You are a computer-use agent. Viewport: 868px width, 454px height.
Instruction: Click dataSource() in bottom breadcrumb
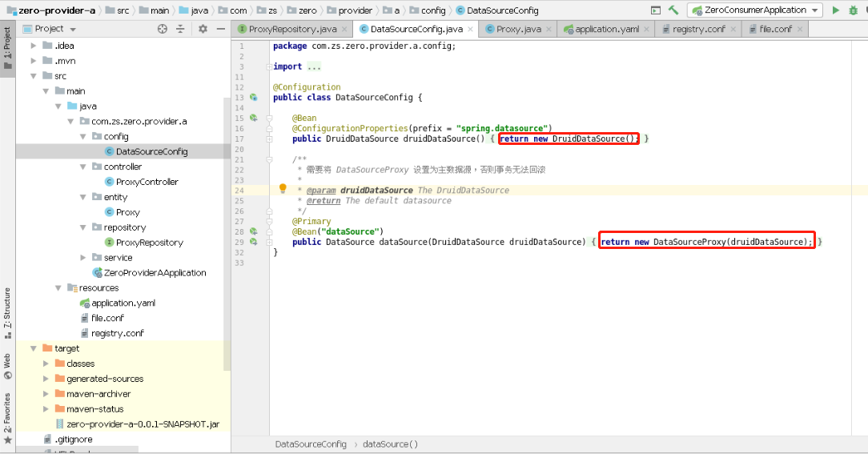(x=390, y=444)
